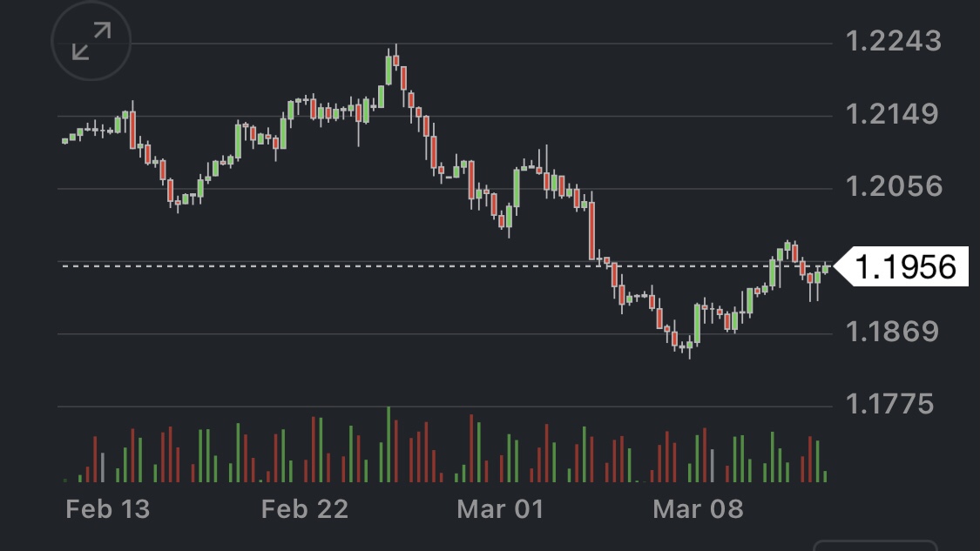Expand the chart to fullscreen
This screenshot has width=980, height=551.
91,42
